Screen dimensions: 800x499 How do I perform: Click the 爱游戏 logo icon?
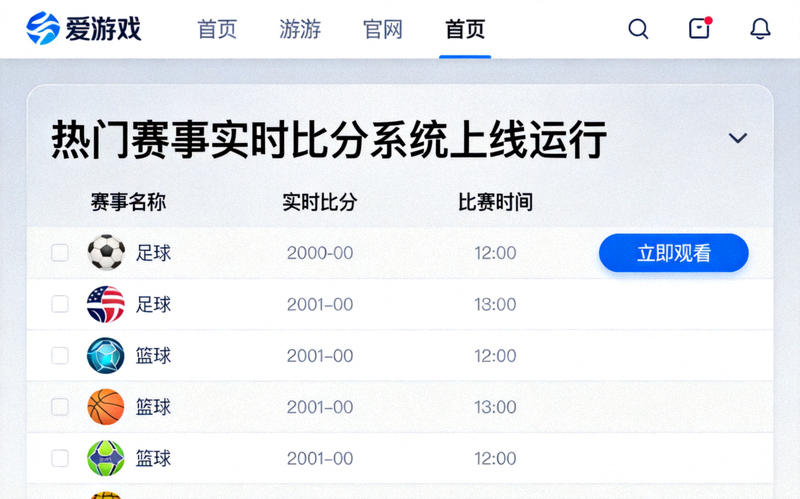click(x=43, y=29)
